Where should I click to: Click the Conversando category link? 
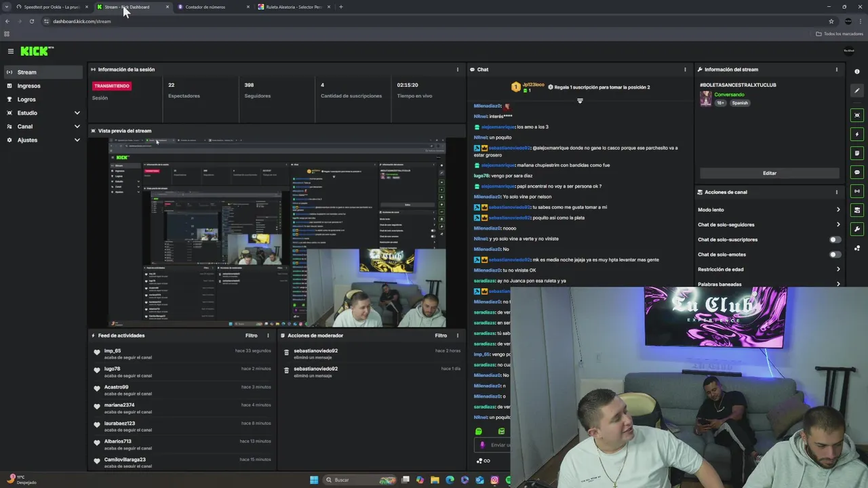coord(729,94)
